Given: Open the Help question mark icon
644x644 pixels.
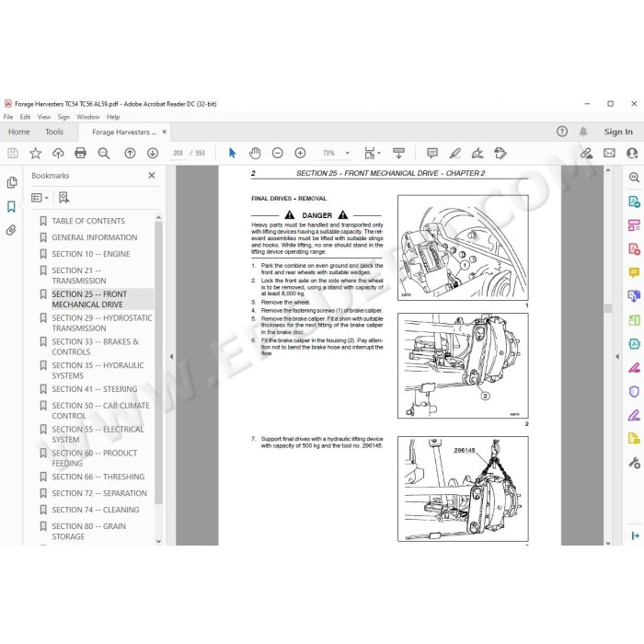Looking at the screenshot, I should pos(562,132).
